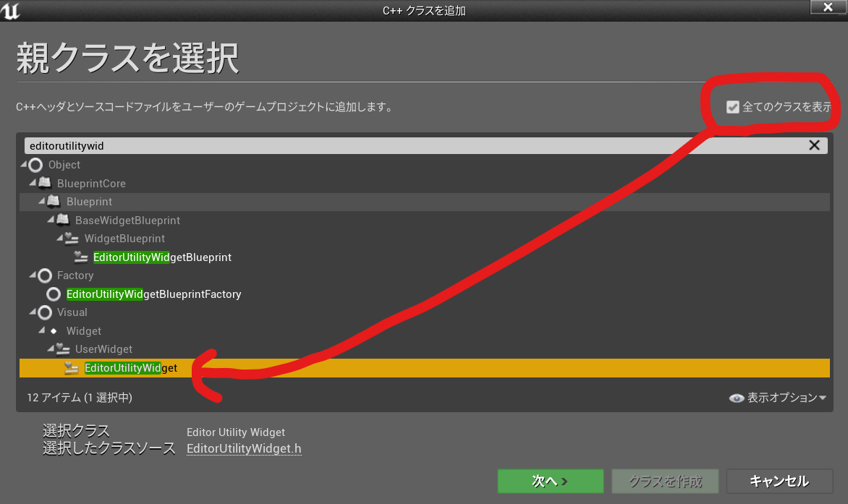Click the 12 アイテム (1 選択中) status text
The height and width of the screenshot is (504, 848).
tap(80, 398)
